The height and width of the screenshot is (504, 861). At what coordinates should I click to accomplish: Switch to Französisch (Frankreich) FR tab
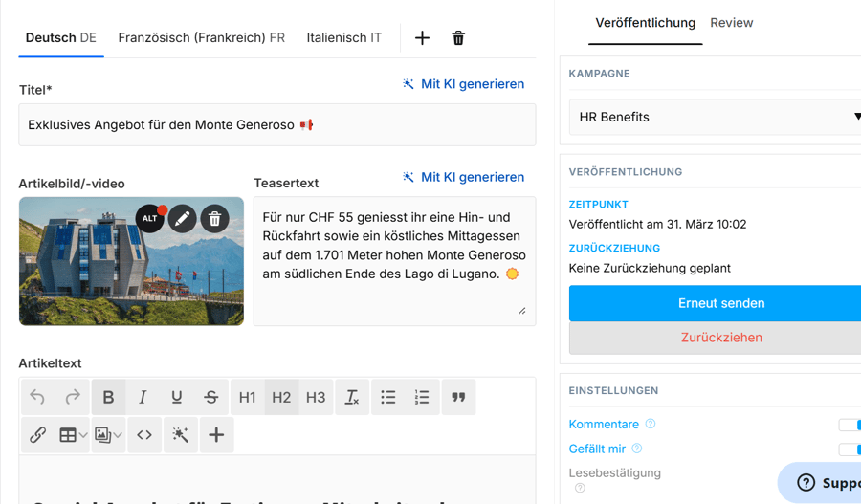point(202,38)
